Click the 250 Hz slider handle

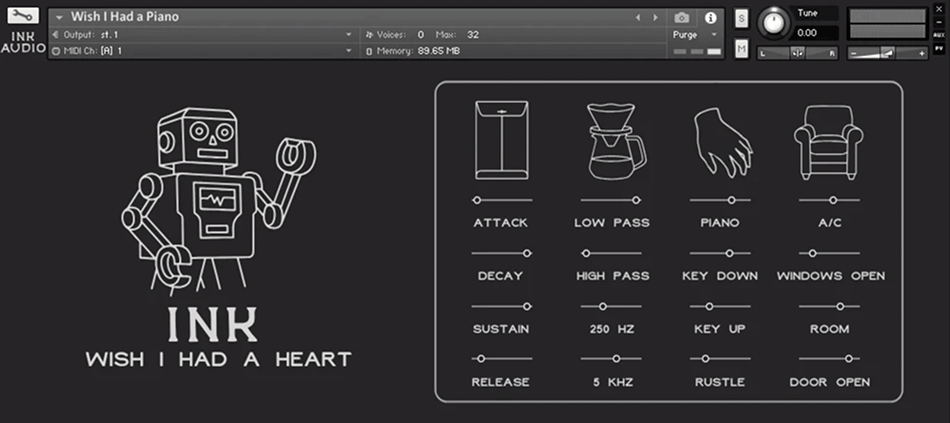pyautogui.click(x=602, y=307)
